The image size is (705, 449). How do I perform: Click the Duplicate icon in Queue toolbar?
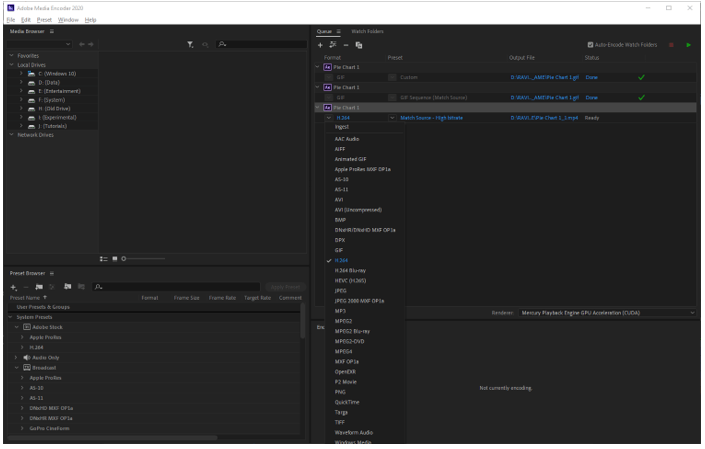coord(359,45)
